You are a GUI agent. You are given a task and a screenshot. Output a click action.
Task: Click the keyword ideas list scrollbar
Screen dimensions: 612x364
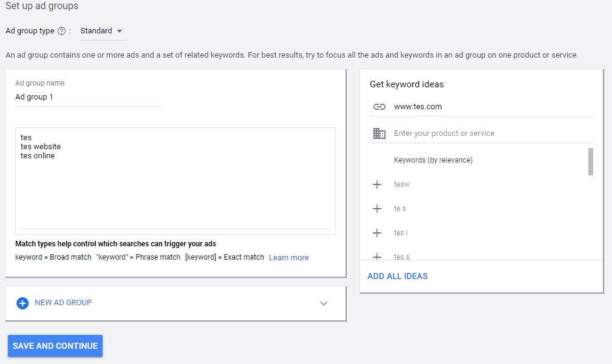pyautogui.click(x=591, y=161)
